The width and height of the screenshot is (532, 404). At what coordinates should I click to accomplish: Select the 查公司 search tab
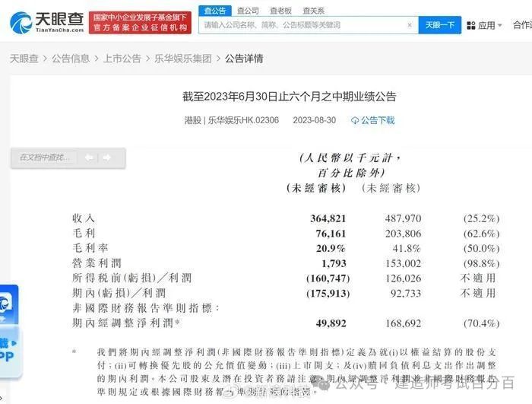click(248, 11)
